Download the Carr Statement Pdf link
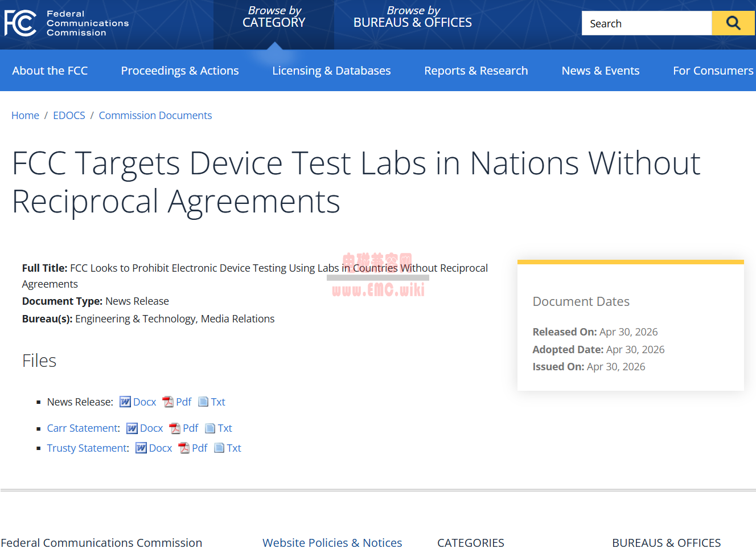Screen dimensions: 756x548 click(x=191, y=428)
